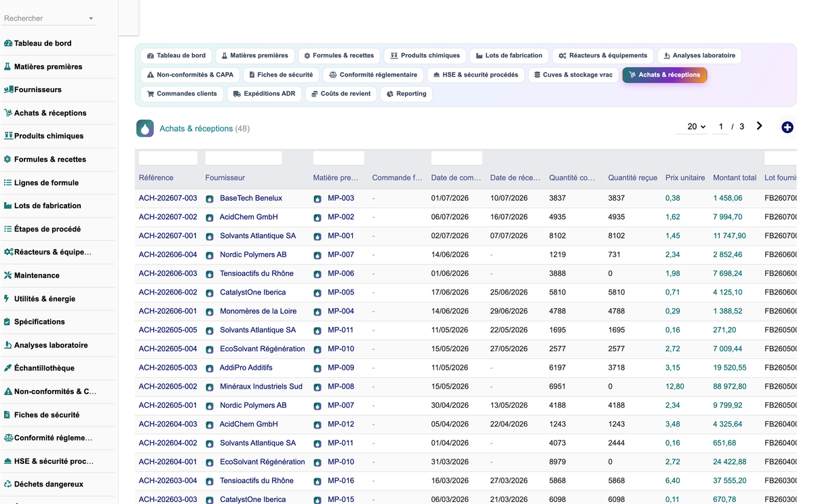Viewport: 814px width, 504px height.
Task: Click material icon beside MP-003
Action: coord(317,199)
